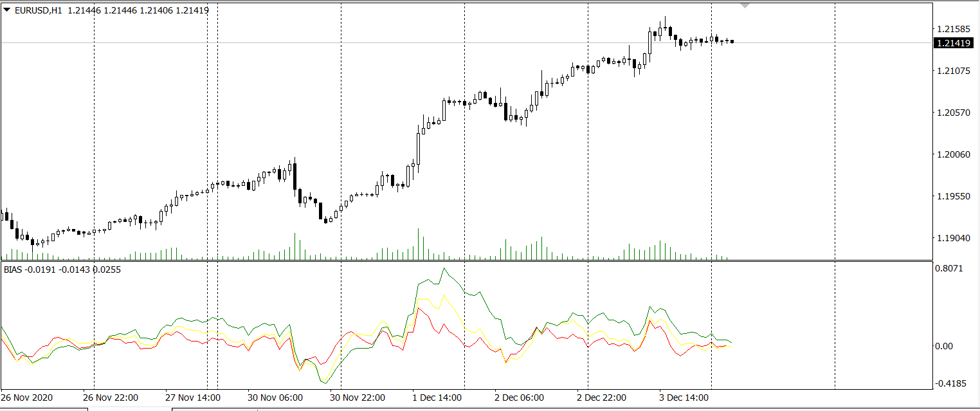
Task: Click the 2 Dec 22:00 time label
Action: pyautogui.click(x=601, y=396)
